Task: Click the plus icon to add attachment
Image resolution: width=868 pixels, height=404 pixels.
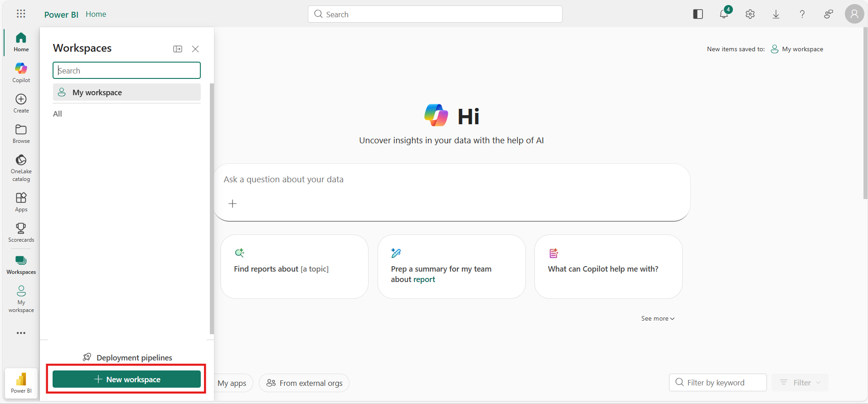Action: pos(233,204)
